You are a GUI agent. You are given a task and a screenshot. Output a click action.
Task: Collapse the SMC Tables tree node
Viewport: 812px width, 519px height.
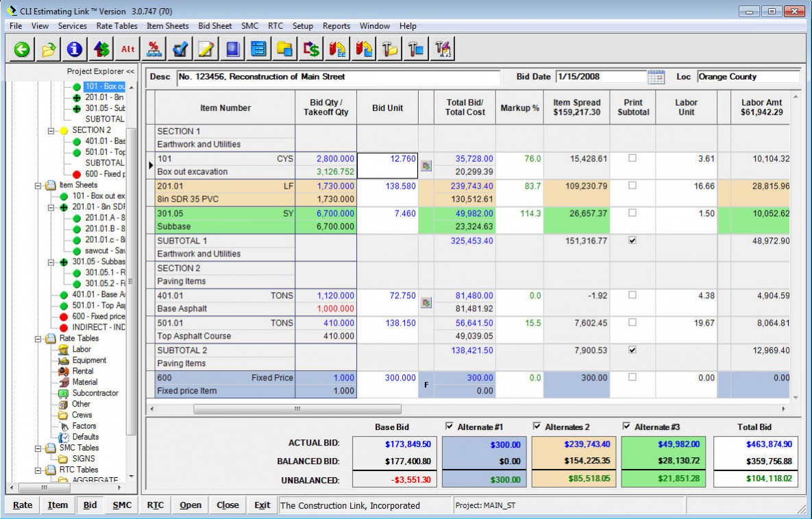[38, 448]
